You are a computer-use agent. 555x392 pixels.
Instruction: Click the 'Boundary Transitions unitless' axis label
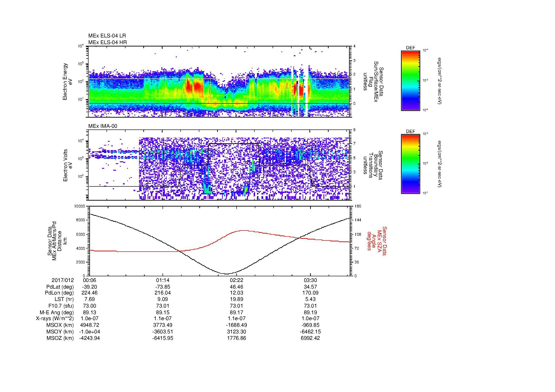[x=373, y=165]
